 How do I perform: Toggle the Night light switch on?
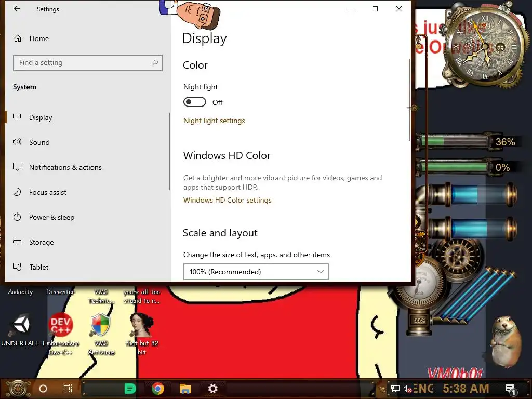(x=195, y=102)
